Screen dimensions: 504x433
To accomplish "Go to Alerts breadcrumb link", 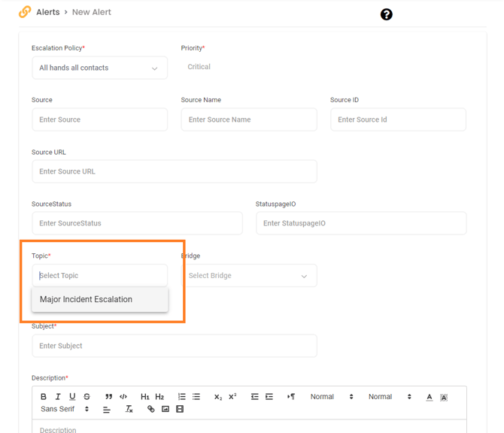I will [x=48, y=12].
